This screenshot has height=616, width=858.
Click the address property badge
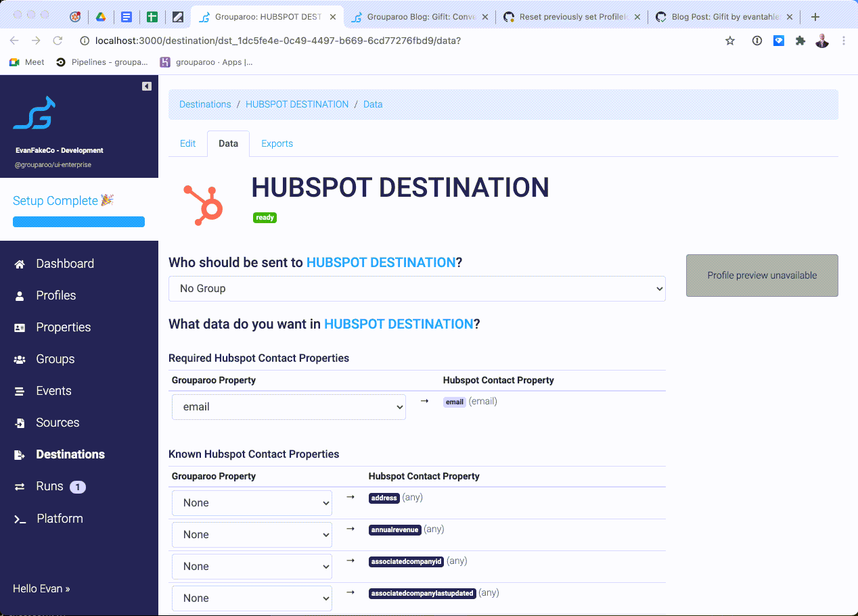coord(384,498)
